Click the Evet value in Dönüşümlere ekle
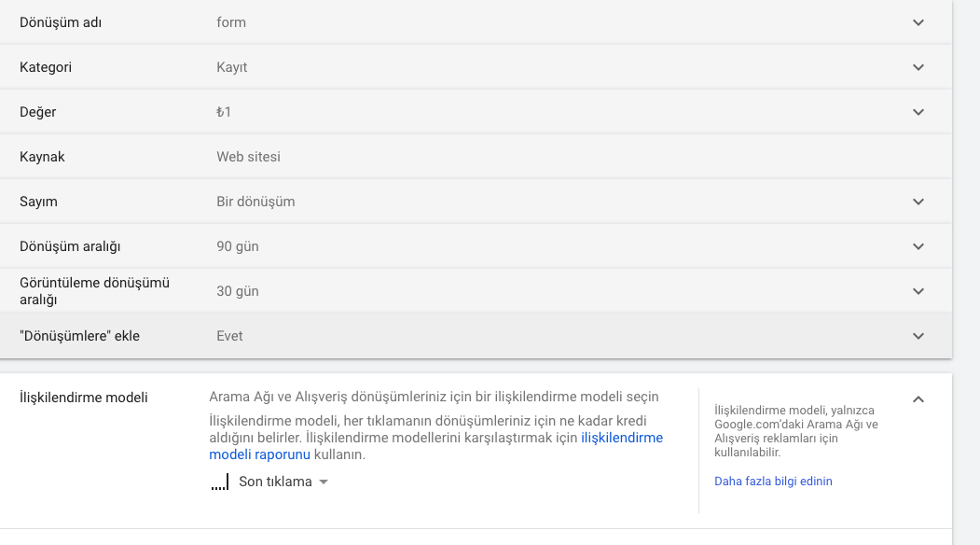This screenshot has height=545, width=980. point(229,336)
